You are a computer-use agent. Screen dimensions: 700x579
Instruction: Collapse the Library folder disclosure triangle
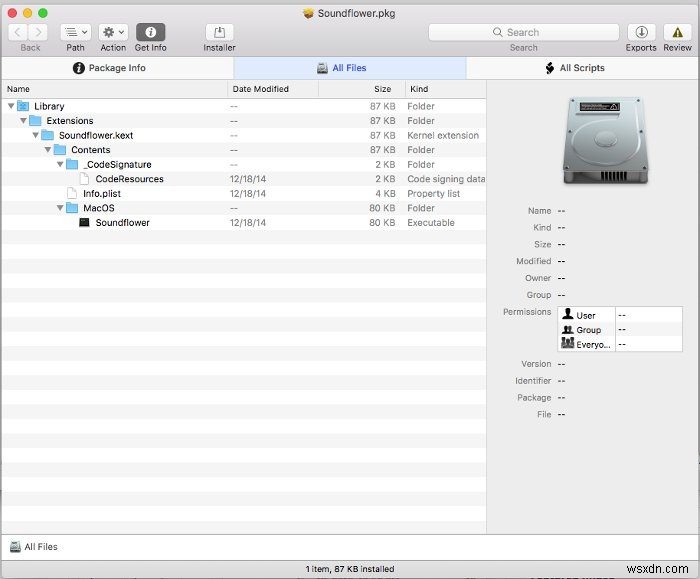point(11,106)
